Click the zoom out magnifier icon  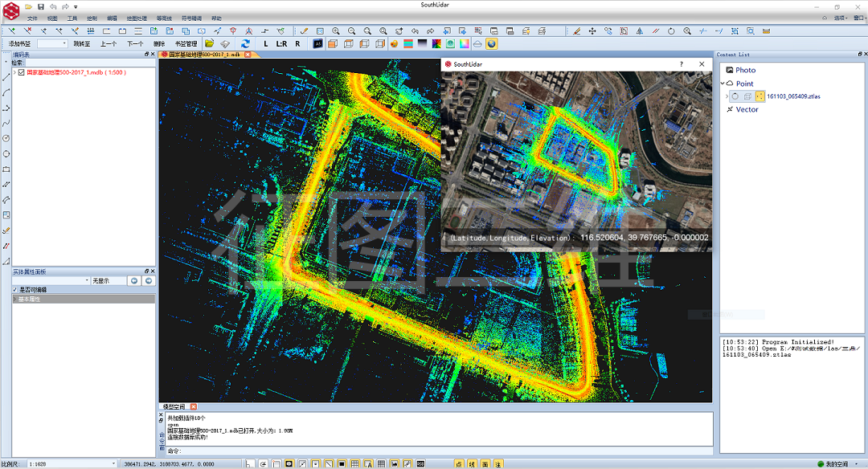pyautogui.click(x=351, y=31)
